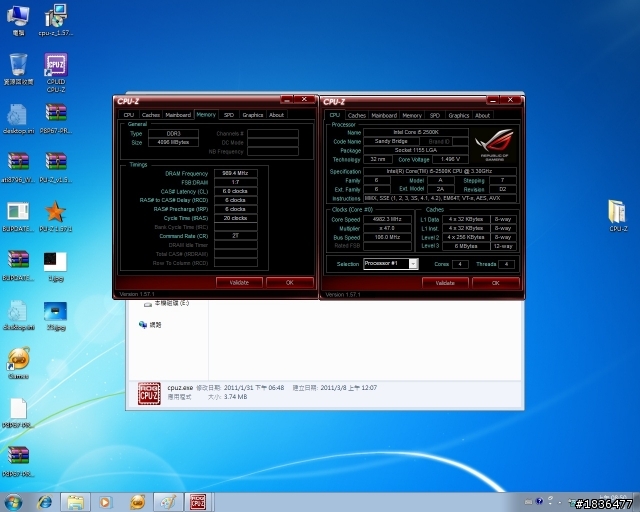This screenshot has width=640, height=512.
Task: Launch Internet Explorer from taskbar
Action: (x=44, y=502)
